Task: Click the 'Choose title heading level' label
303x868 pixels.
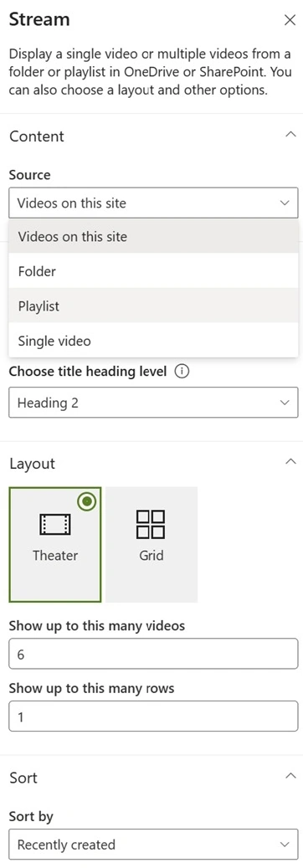Action: tap(88, 372)
